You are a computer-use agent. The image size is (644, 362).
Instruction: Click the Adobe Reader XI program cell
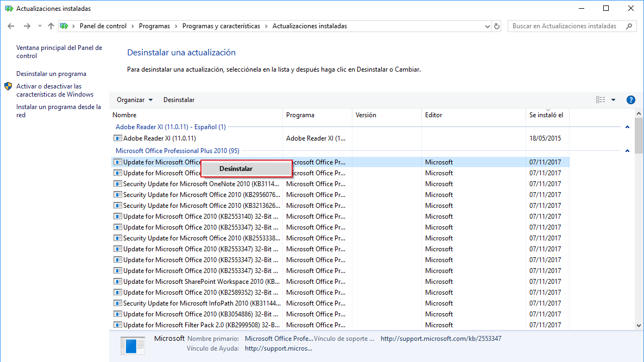click(x=316, y=138)
